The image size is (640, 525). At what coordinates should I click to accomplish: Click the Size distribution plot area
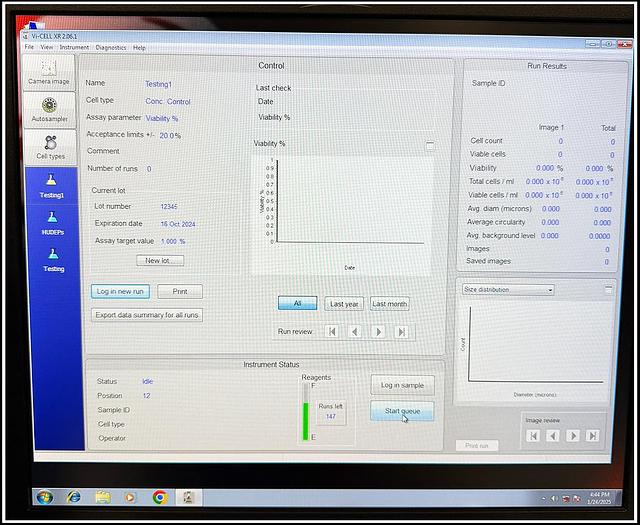(536, 345)
